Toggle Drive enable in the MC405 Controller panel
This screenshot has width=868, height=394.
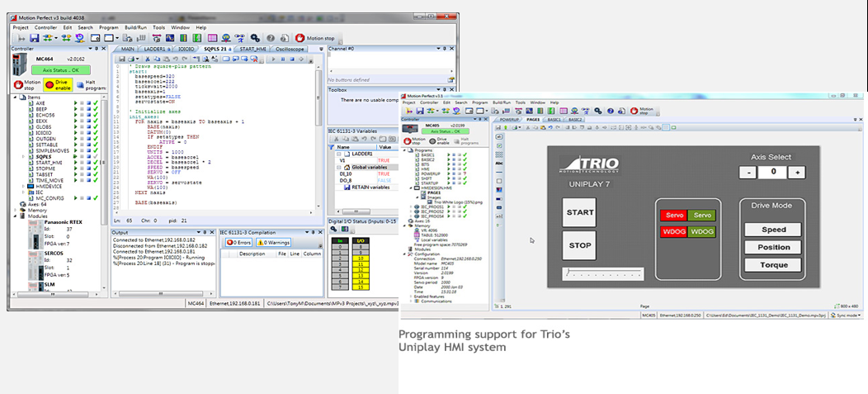pyautogui.click(x=438, y=140)
